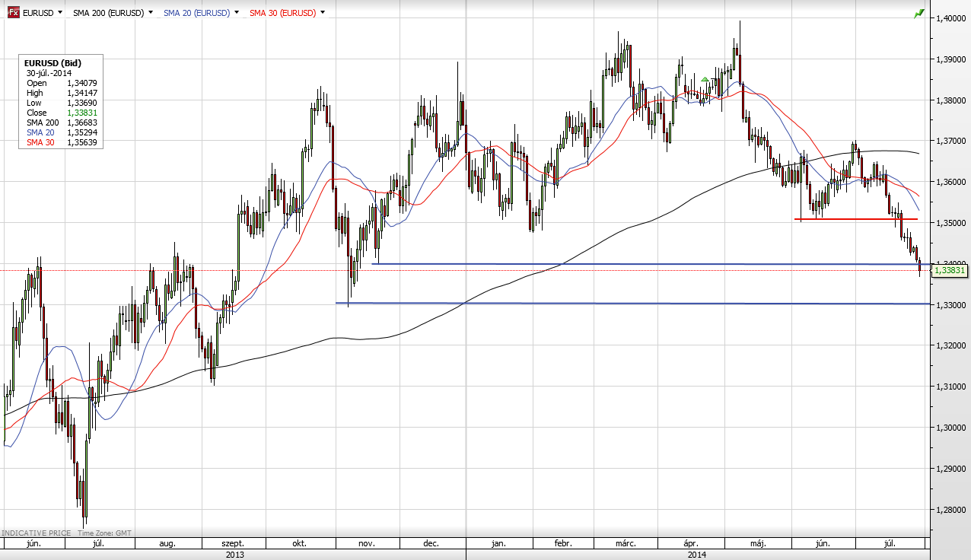Click the red Fx instrument icon

pyautogui.click(x=14, y=12)
